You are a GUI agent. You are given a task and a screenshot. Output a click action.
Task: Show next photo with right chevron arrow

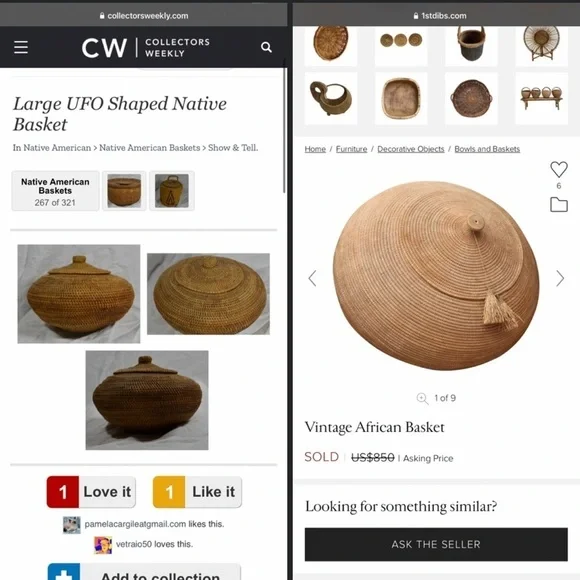click(560, 278)
